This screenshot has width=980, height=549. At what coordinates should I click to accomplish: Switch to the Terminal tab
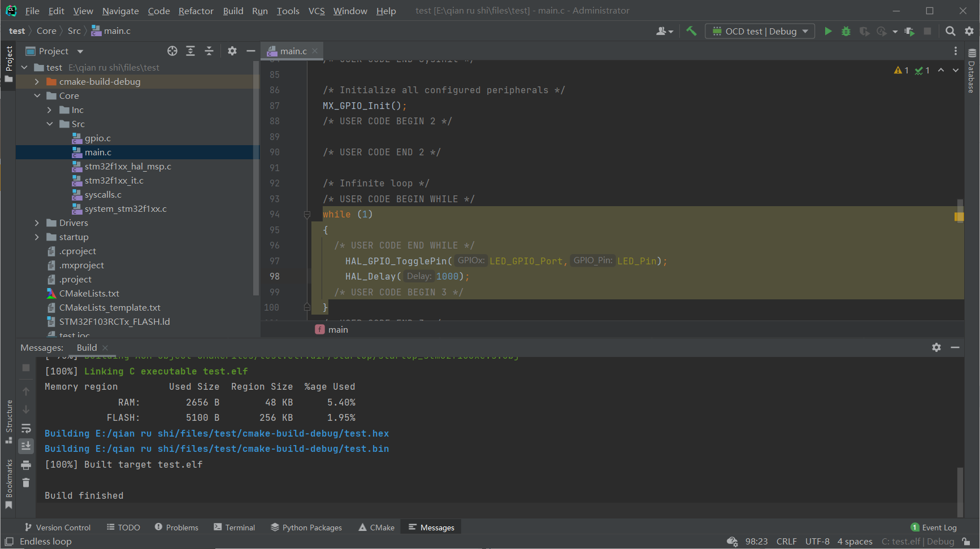tap(234, 527)
